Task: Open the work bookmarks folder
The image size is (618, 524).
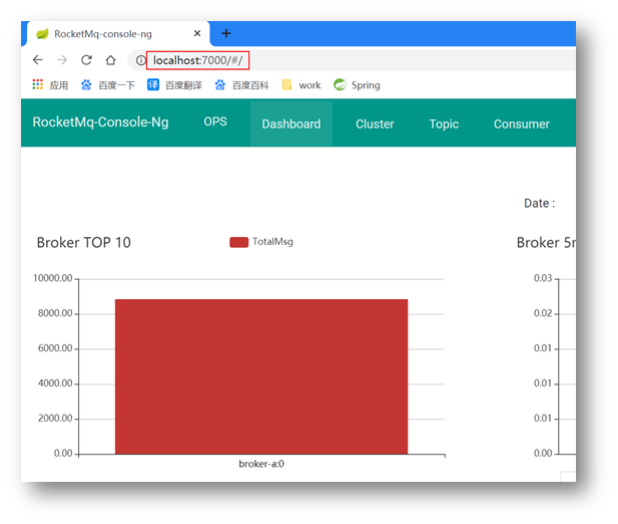Action: [301, 85]
